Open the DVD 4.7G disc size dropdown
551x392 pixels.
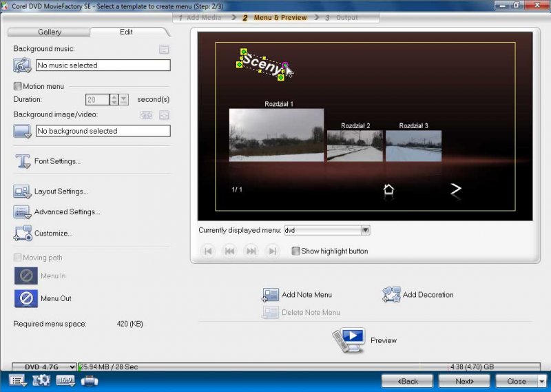[72, 367]
